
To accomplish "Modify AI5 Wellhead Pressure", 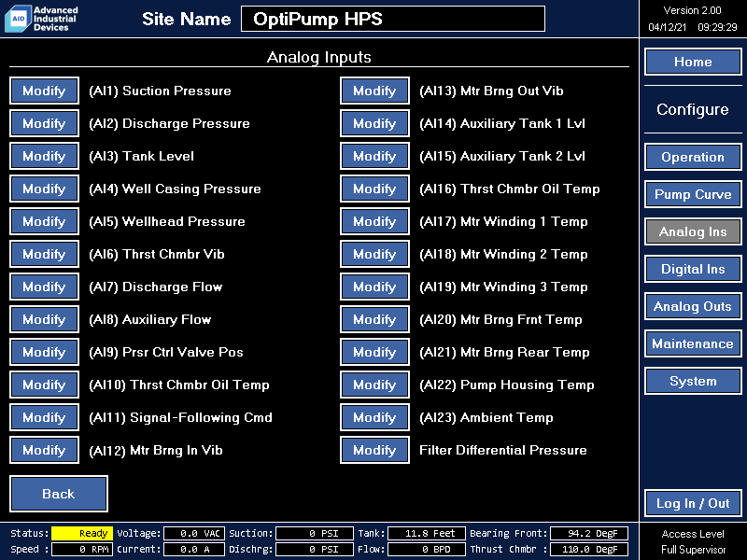I will pyautogui.click(x=44, y=221).
